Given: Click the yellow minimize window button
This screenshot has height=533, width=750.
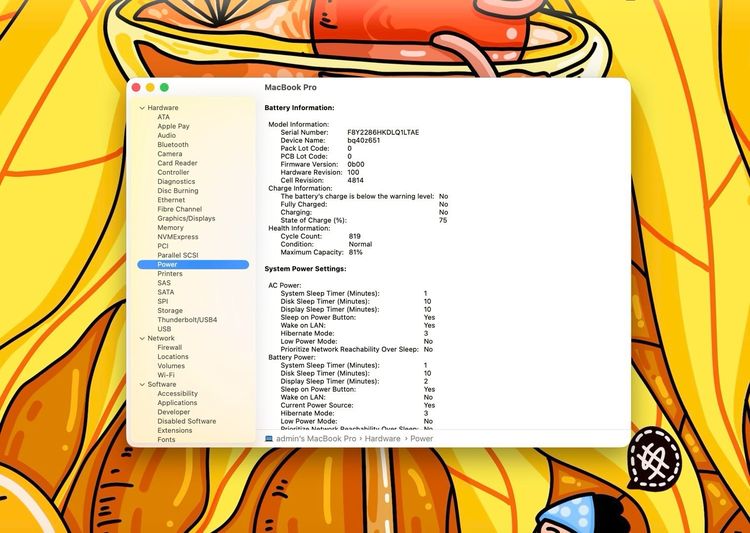Looking at the screenshot, I should point(150,88).
